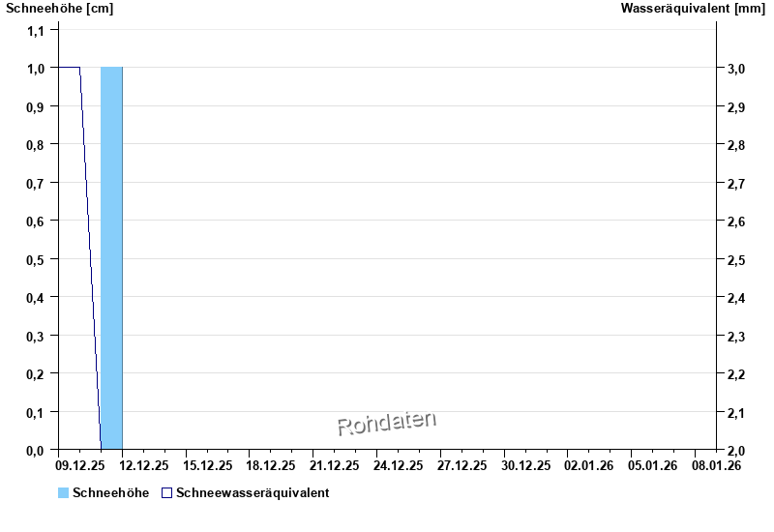The height and width of the screenshot is (532, 774).
Task: Click the 24.12.25 date label
Action: click(x=399, y=465)
